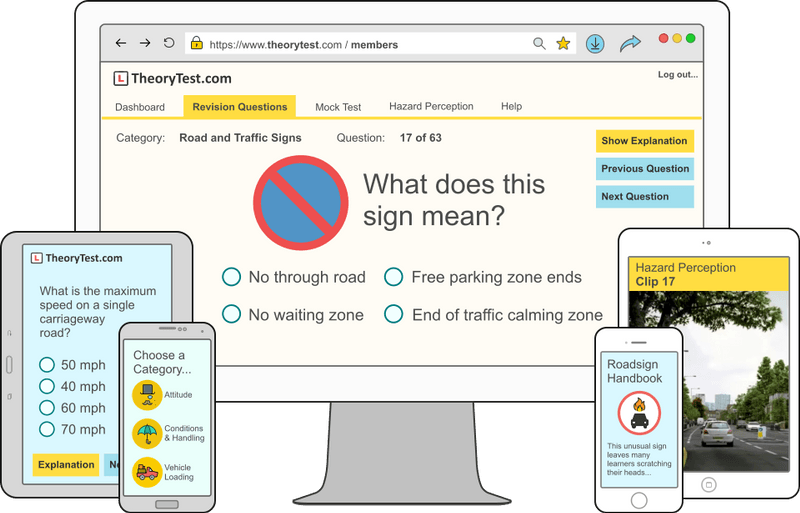
Task: Click the 'Choose a Category...' heading
Action: pos(162,362)
